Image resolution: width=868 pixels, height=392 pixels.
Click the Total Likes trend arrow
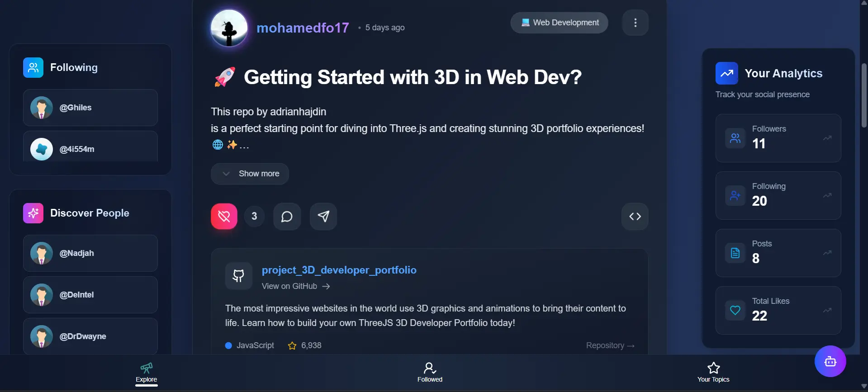pos(827,310)
